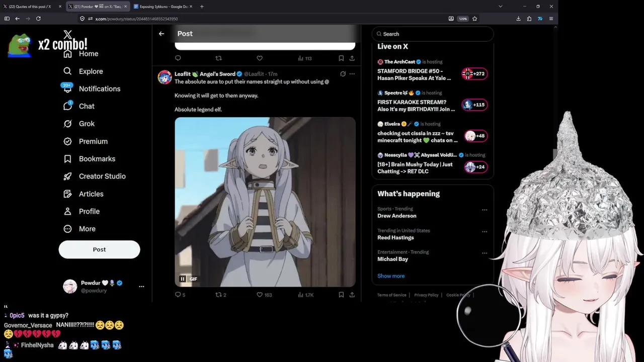Bookmark the upper post with 113 views
The image size is (644, 362).
click(341, 58)
